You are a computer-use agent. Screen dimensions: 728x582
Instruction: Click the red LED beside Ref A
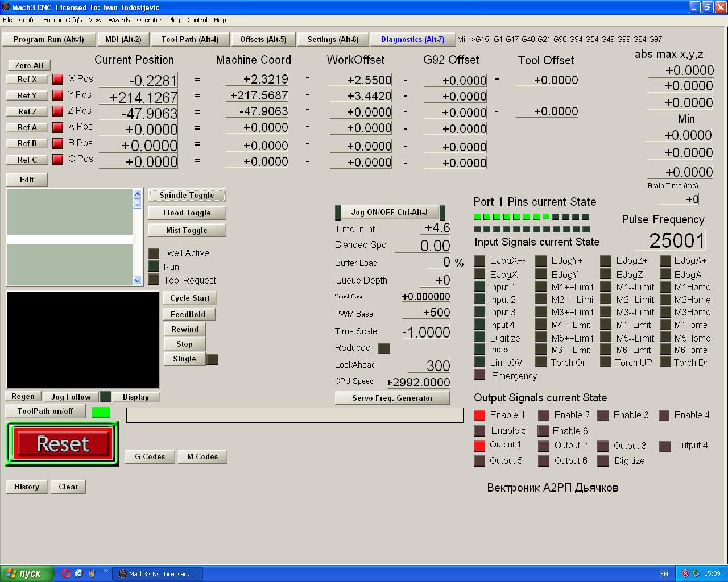57,127
